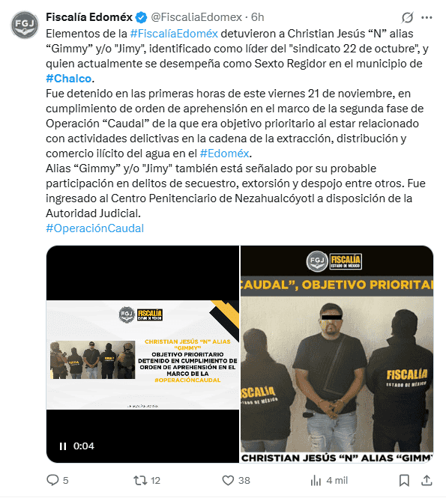Open the #Edoméx hashtag link
The width and height of the screenshot is (446, 504).
(x=224, y=154)
